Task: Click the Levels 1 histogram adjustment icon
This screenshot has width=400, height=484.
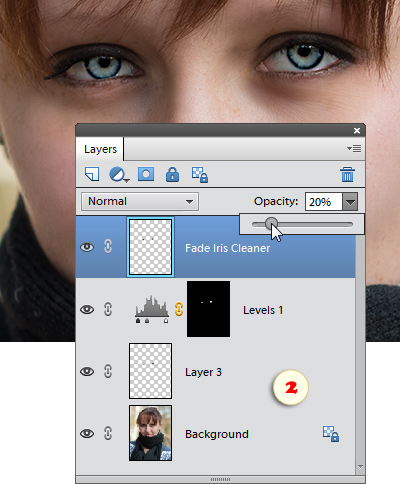Action: [152, 309]
